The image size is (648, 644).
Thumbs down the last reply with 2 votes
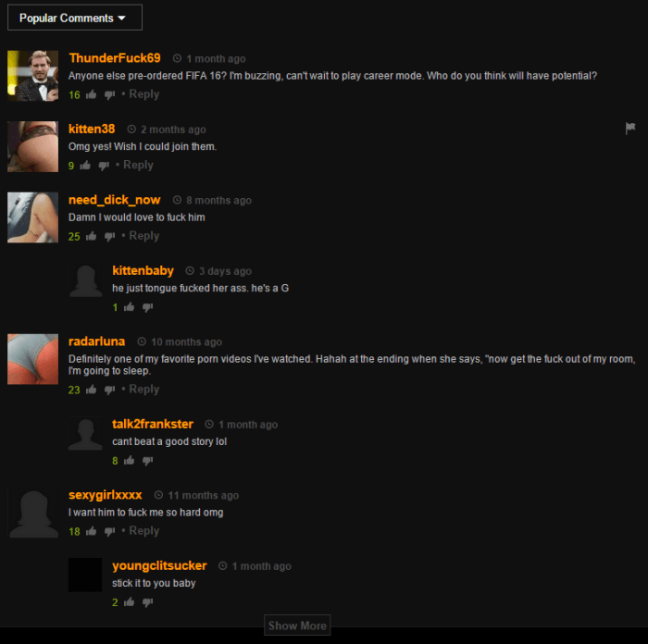[x=147, y=602]
